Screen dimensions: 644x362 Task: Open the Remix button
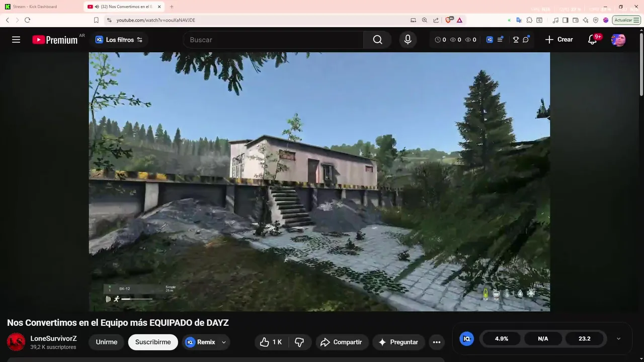(200, 342)
